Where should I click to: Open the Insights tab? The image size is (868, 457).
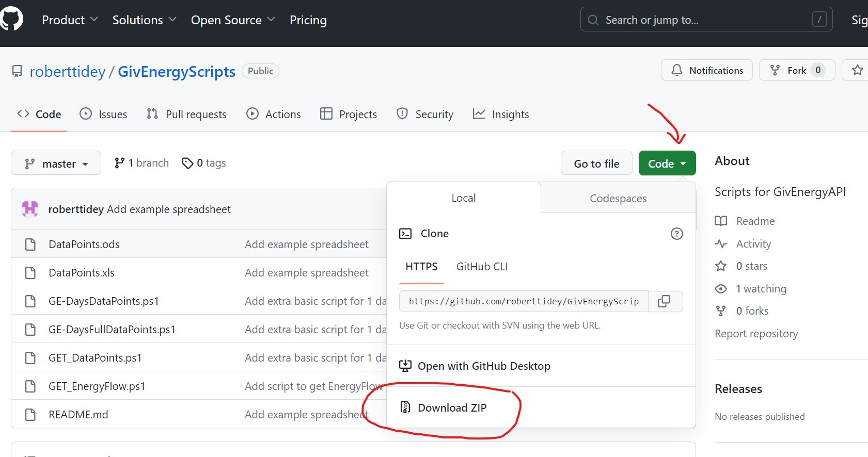pos(501,114)
